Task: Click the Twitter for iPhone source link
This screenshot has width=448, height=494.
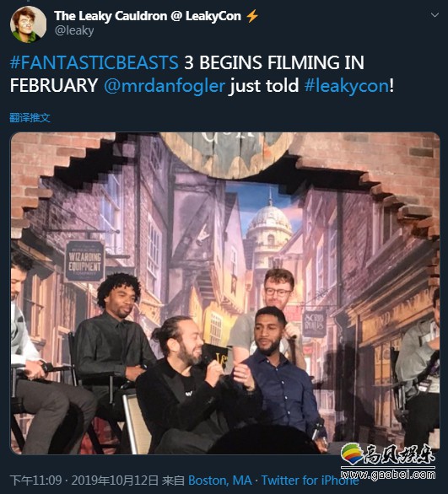Action: tap(310, 481)
